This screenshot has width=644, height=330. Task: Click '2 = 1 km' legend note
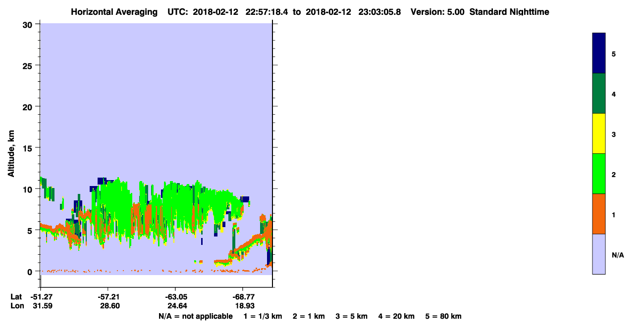pyautogui.click(x=309, y=316)
